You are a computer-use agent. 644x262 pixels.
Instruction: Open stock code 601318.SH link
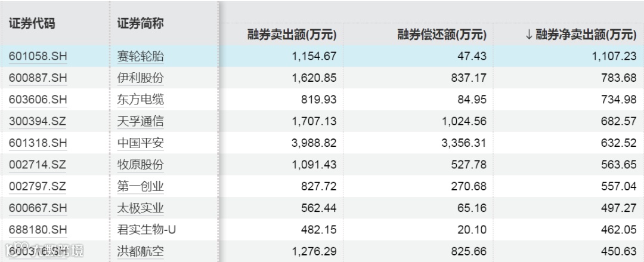[38, 143]
